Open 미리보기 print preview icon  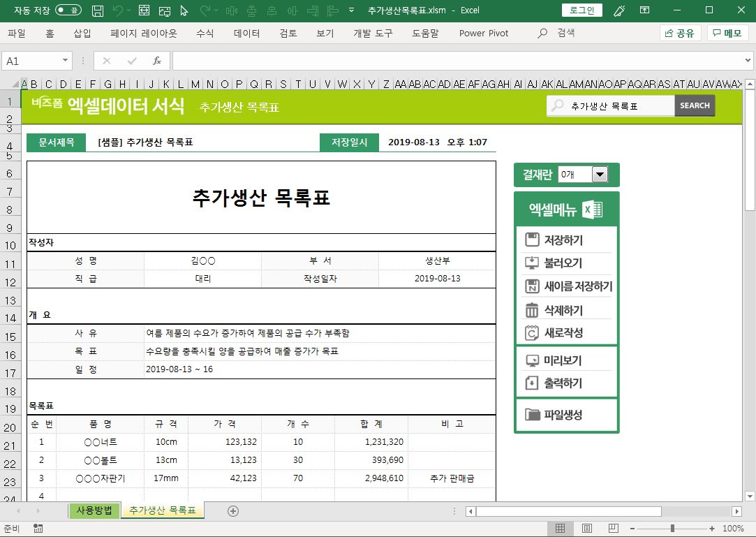(x=532, y=361)
